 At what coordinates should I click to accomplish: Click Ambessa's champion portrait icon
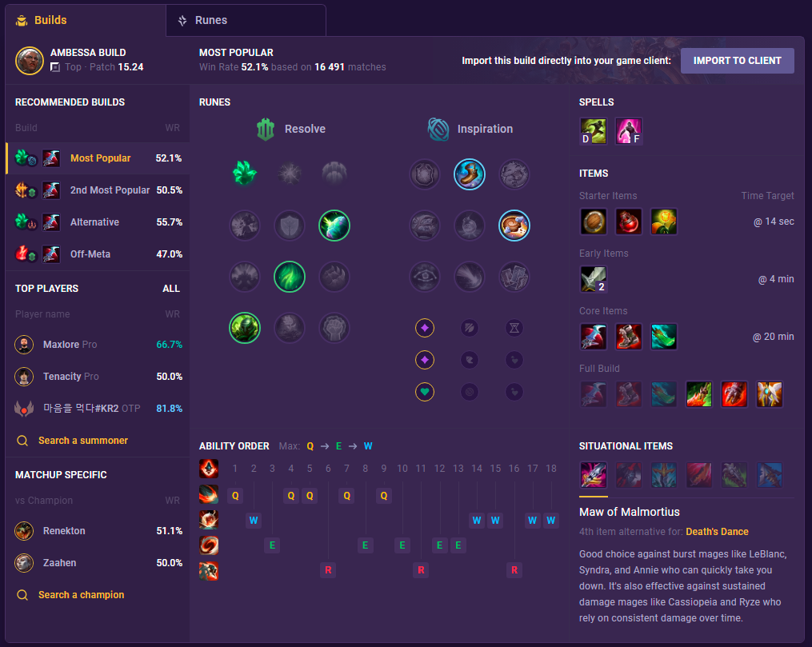pyautogui.click(x=30, y=61)
